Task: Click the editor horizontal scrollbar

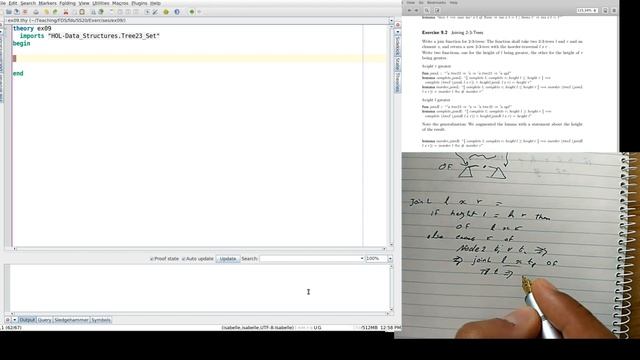Action: [199, 249]
